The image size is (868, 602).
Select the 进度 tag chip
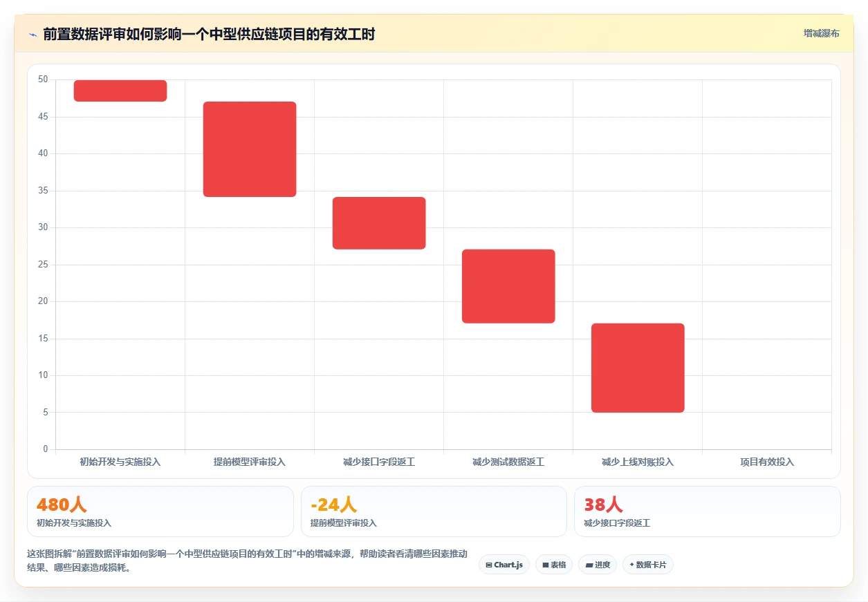598,565
